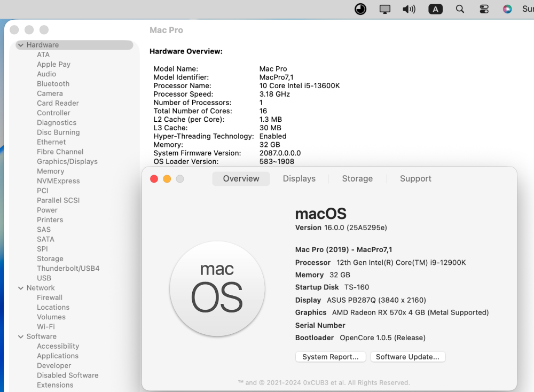Select Applications under Software

pyautogui.click(x=58, y=356)
